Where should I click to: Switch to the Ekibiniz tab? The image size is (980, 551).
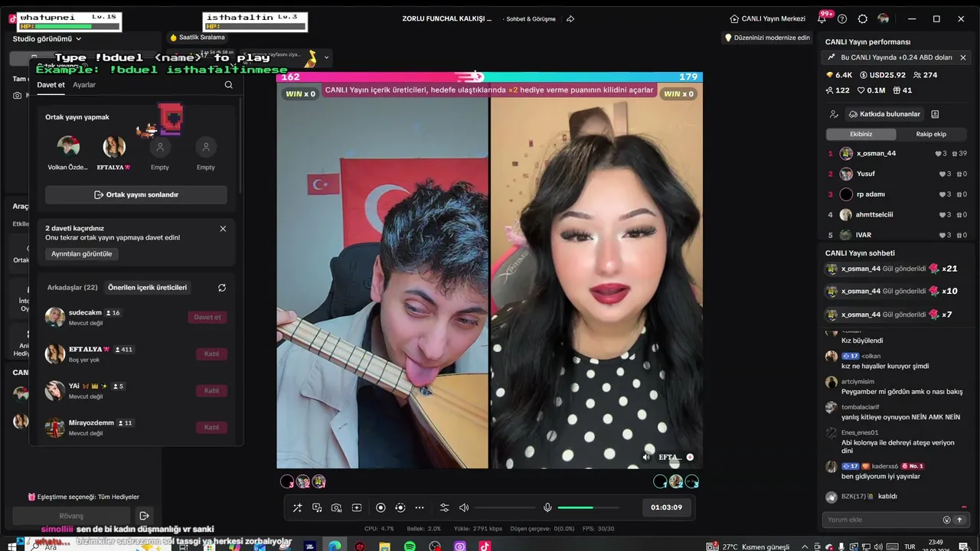pos(861,134)
